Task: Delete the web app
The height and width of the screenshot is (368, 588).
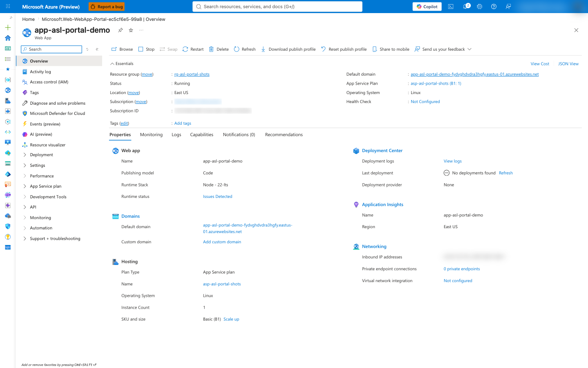Action: tap(219, 49)
